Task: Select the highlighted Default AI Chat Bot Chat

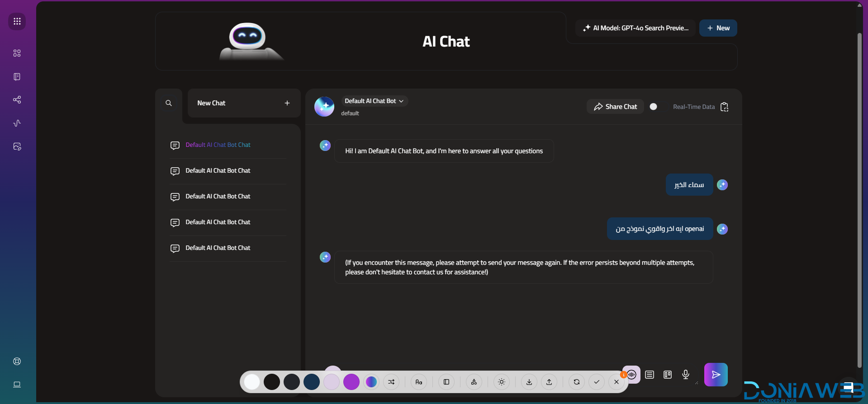Action: 218,145
